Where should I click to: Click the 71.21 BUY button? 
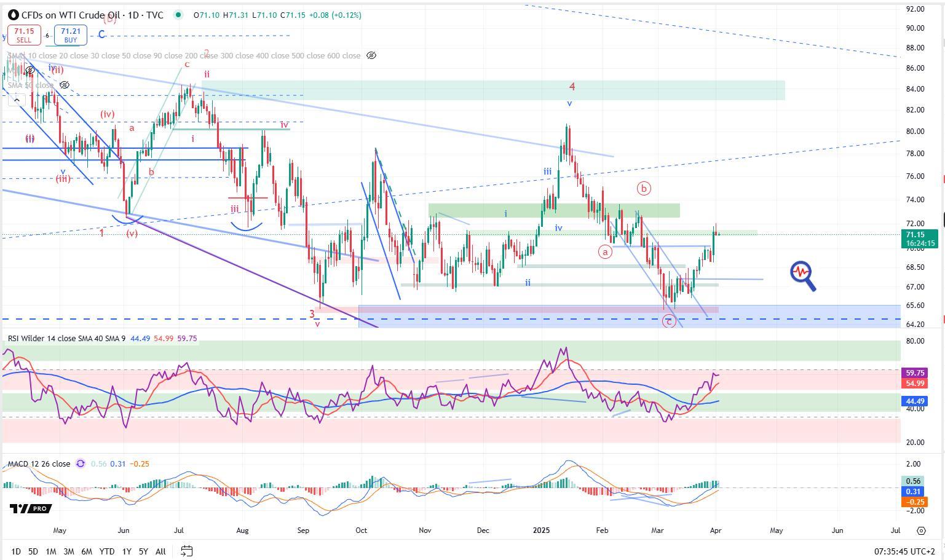[x=71, y=35]
